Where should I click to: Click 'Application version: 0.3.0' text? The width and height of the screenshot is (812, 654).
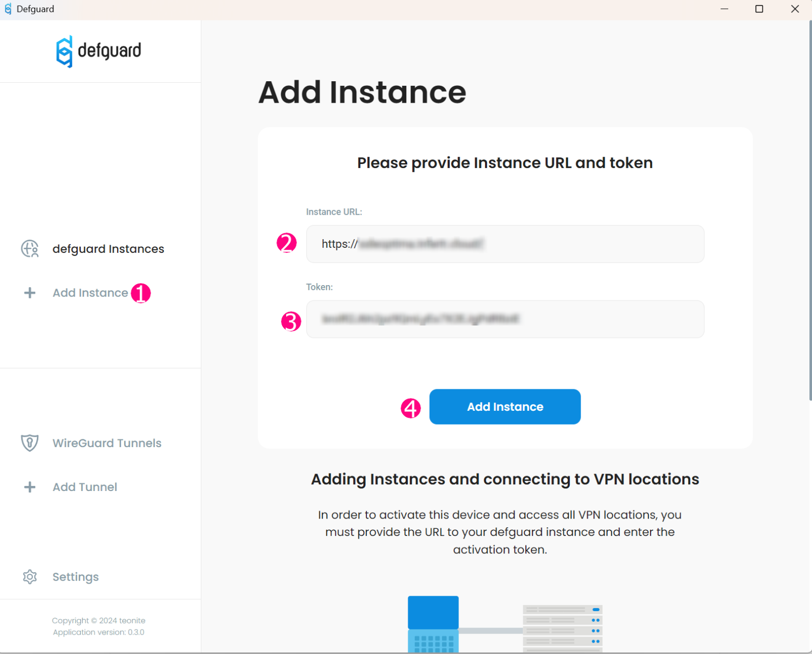pyautogui.click(x=99, y=633)
